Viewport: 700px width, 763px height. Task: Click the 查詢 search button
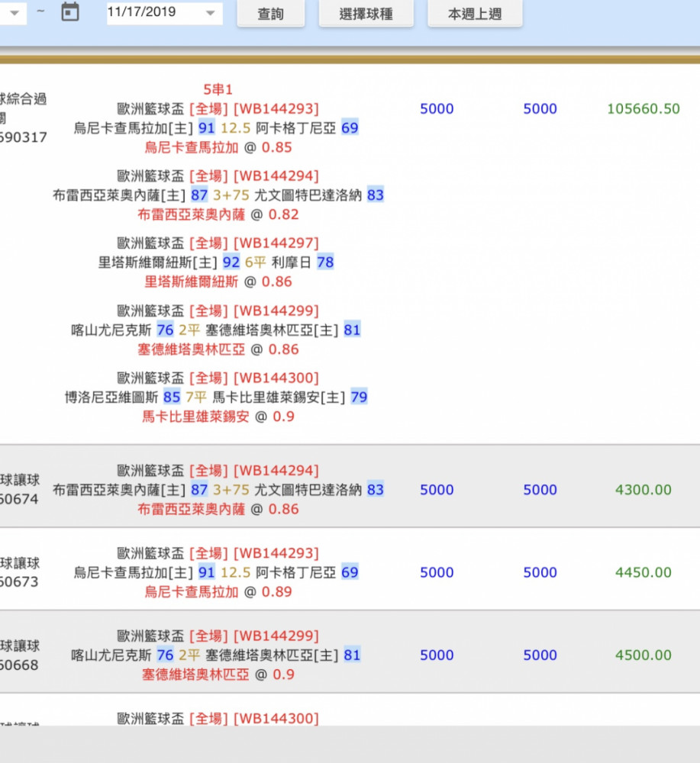pos(271,14)
